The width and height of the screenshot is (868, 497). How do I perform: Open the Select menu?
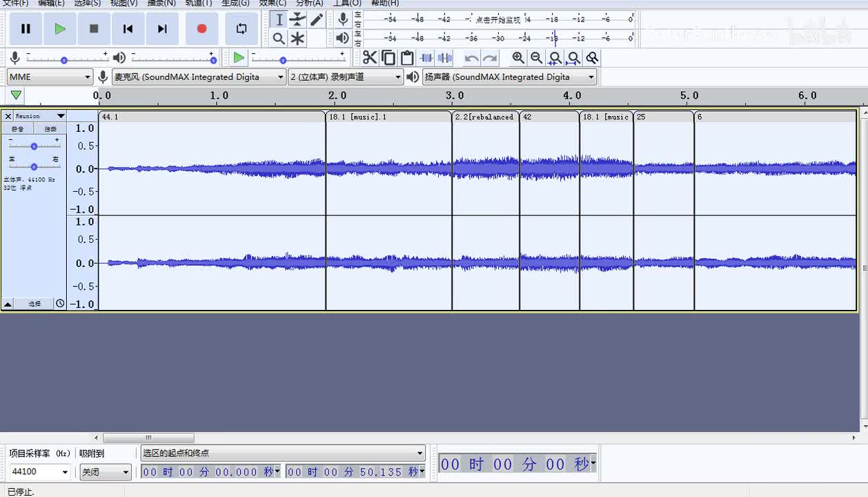pyautogui.click(x=87, y=3)
